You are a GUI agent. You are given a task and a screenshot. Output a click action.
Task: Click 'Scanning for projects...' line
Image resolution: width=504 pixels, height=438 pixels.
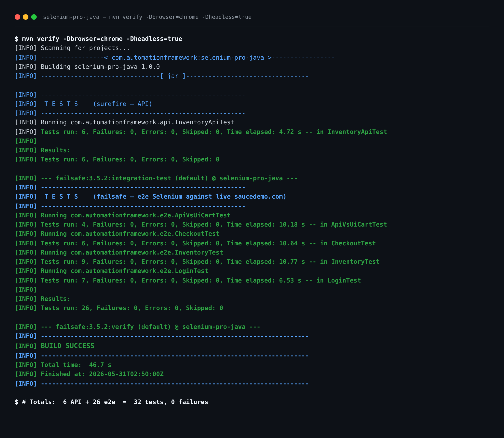[x=72, y=48]
